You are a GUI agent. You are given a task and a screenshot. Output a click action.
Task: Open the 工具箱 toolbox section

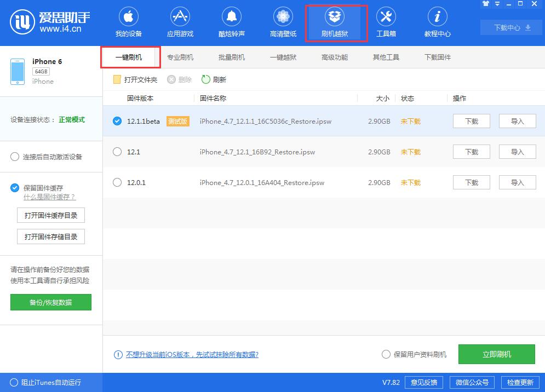coord(386,22)
